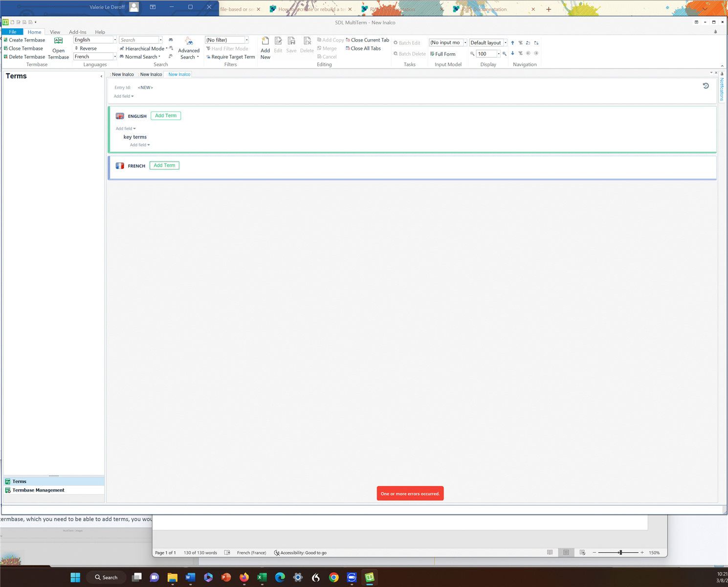Open the (No filter) dropdown

click(x=247, y=40)
